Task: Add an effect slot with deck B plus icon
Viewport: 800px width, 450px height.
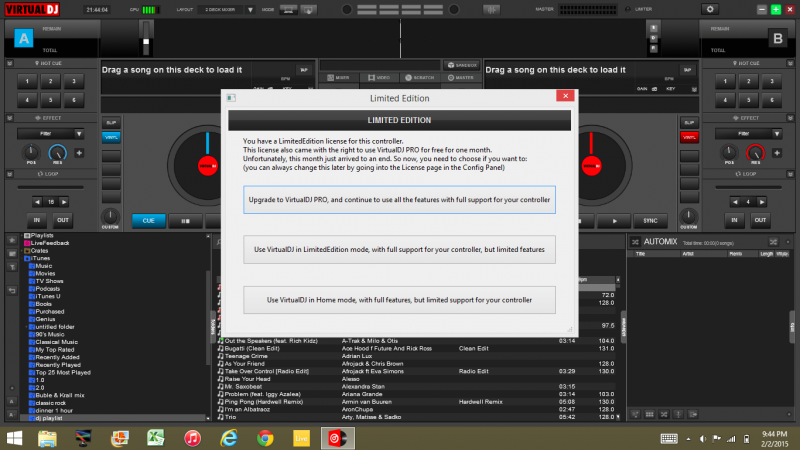Action: 777,153
